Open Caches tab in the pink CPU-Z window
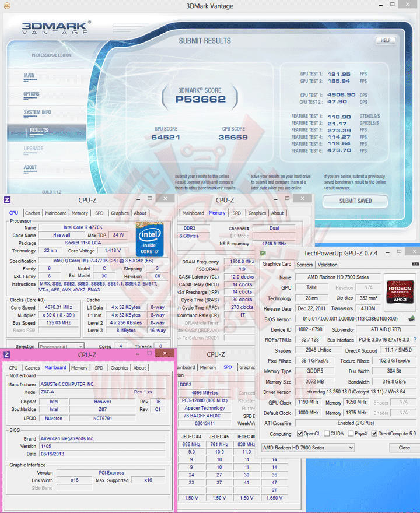 click(32, 368)
